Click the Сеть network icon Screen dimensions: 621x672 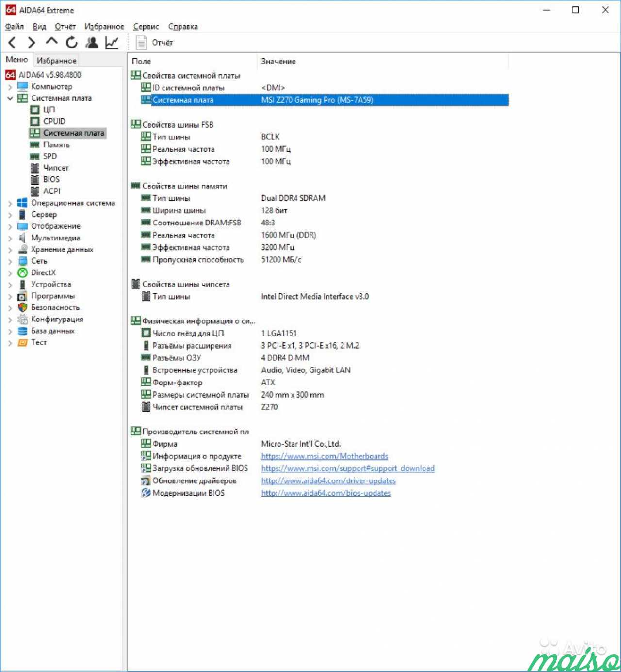[23, 261]
